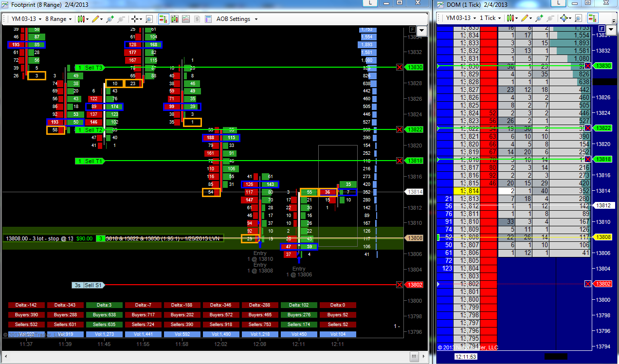Image resolution: width=619 pixels, height=364 pixels.
Task: Click yellow 13,814 price cell in DOM
Action: (x=467, y=191)
